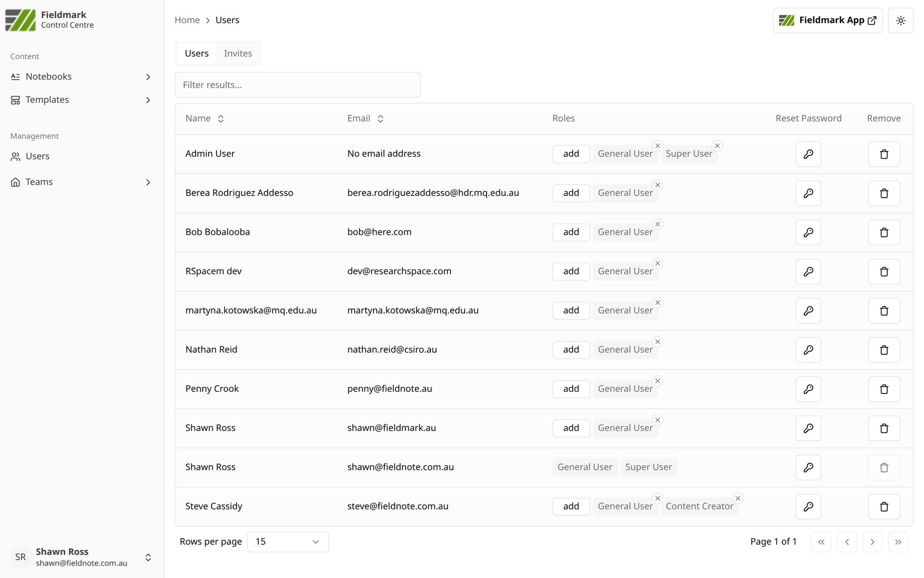The image size is (924, 578).
Task: Sort table by Email column
Action: tap(365, 118)
